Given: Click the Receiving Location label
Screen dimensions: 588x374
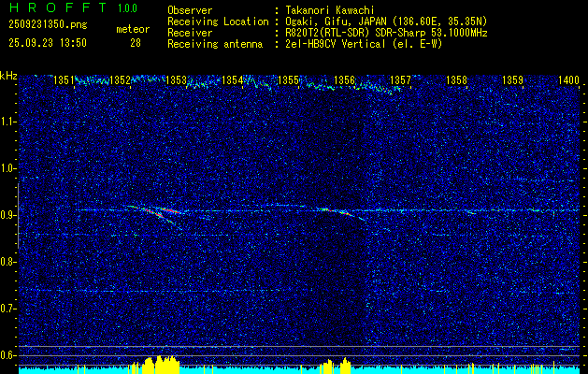Looking at the screenshot, I should coord(218,22).
